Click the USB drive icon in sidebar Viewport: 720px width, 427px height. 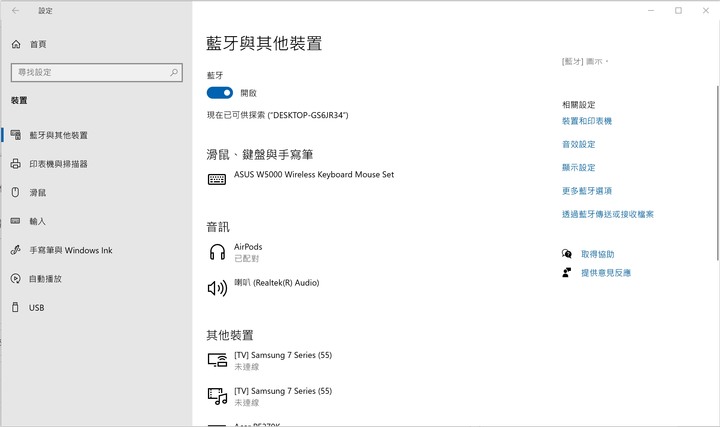pyautogui.click(x=15, y=307)
